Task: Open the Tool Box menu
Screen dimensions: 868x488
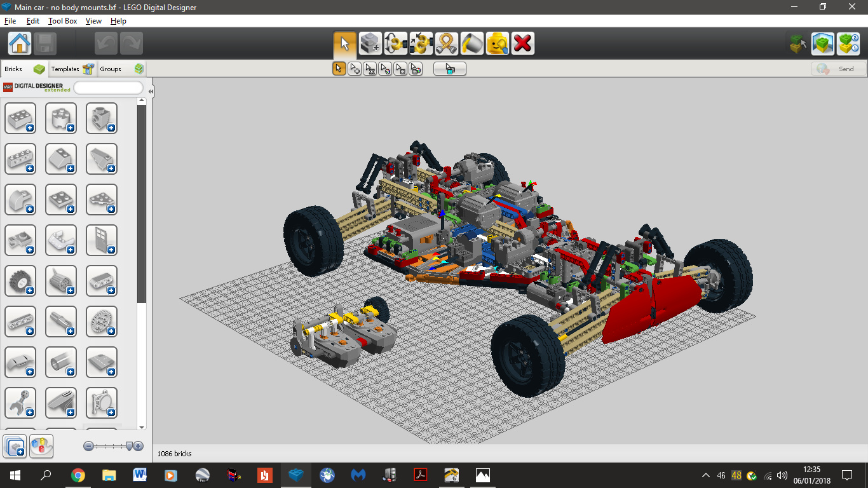Action: pyautogui.click(x=63, y=21)
